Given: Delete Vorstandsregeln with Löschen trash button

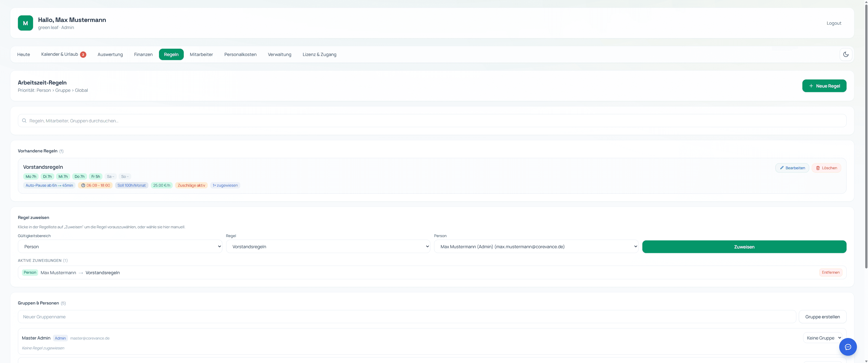Looking at the screenshot, I should click(826, 168).
